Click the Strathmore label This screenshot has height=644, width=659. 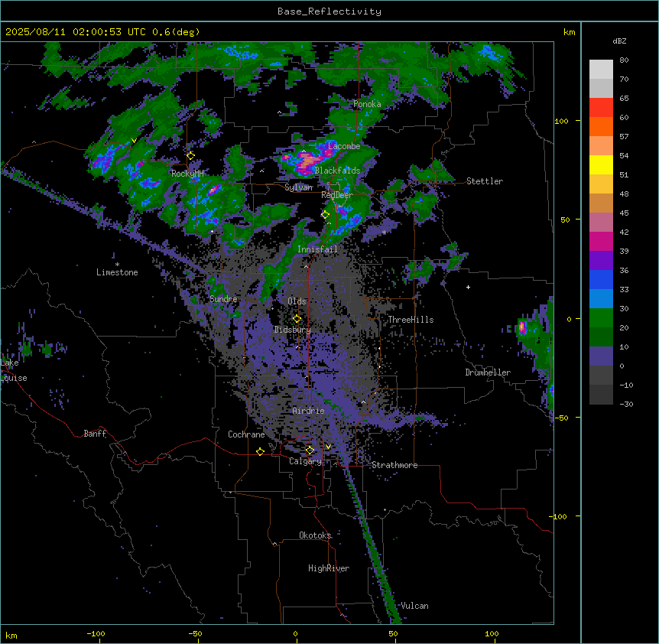point(394,465)
